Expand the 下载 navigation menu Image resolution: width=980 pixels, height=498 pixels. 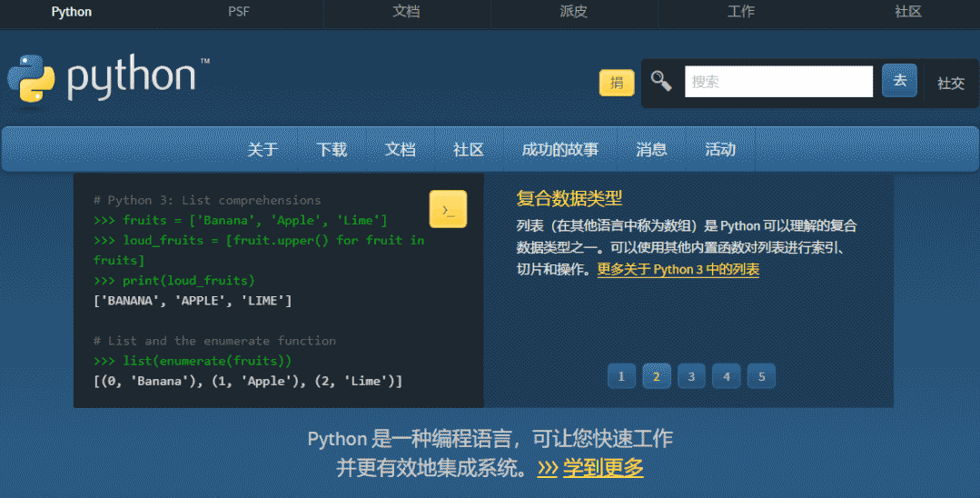[x=332, y=150]
